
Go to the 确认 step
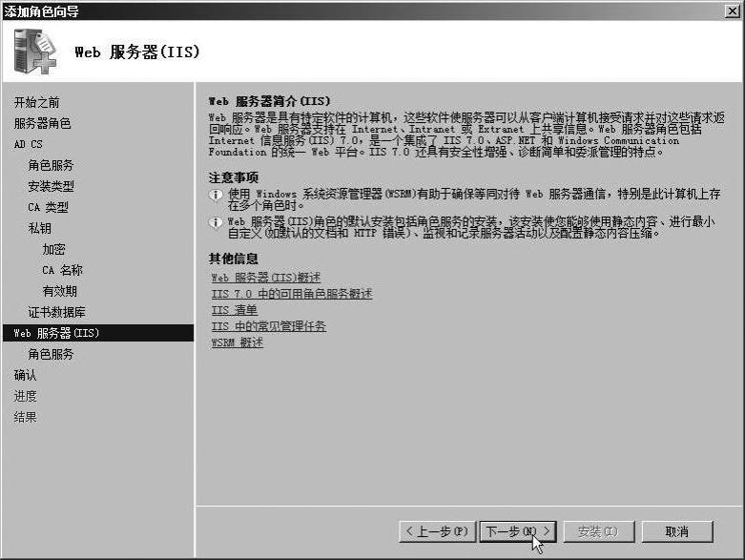25,375
